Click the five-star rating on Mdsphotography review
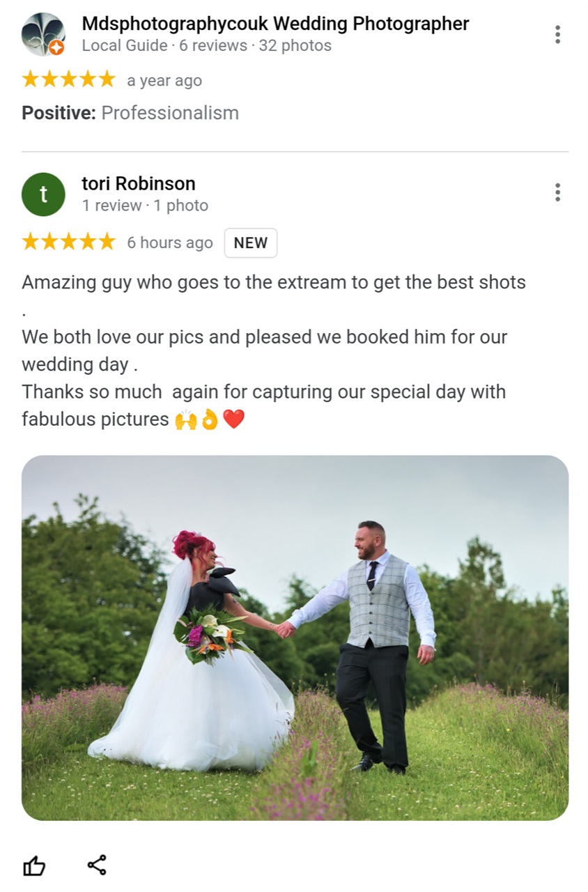Viewport: 588px width, 892px height. click(68, 79)
